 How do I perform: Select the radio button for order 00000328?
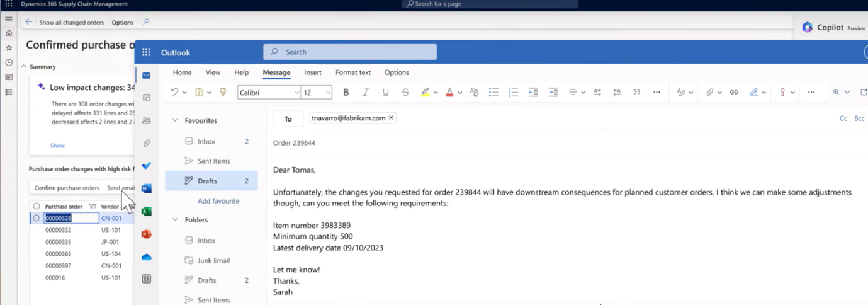36,218
